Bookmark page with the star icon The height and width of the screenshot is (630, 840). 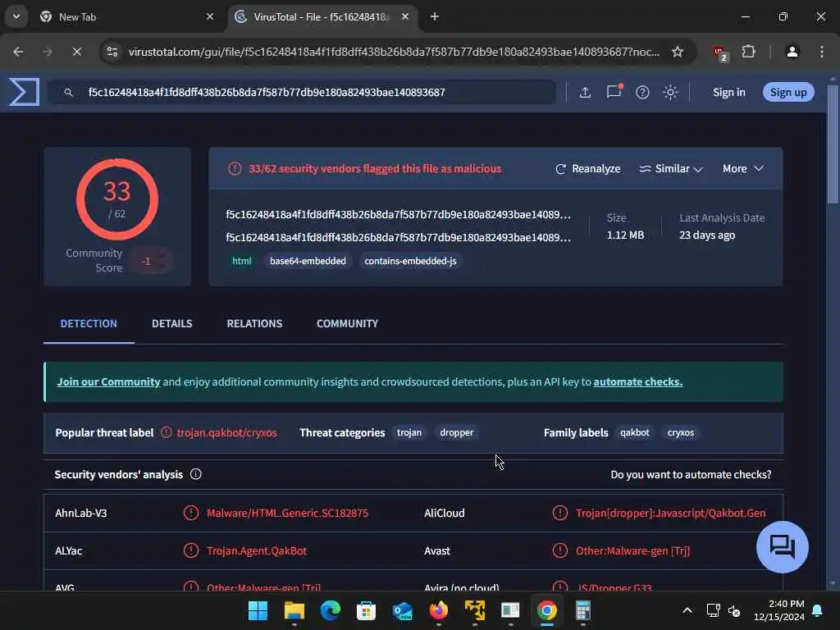pyautogui.click(x=678, y=52)
